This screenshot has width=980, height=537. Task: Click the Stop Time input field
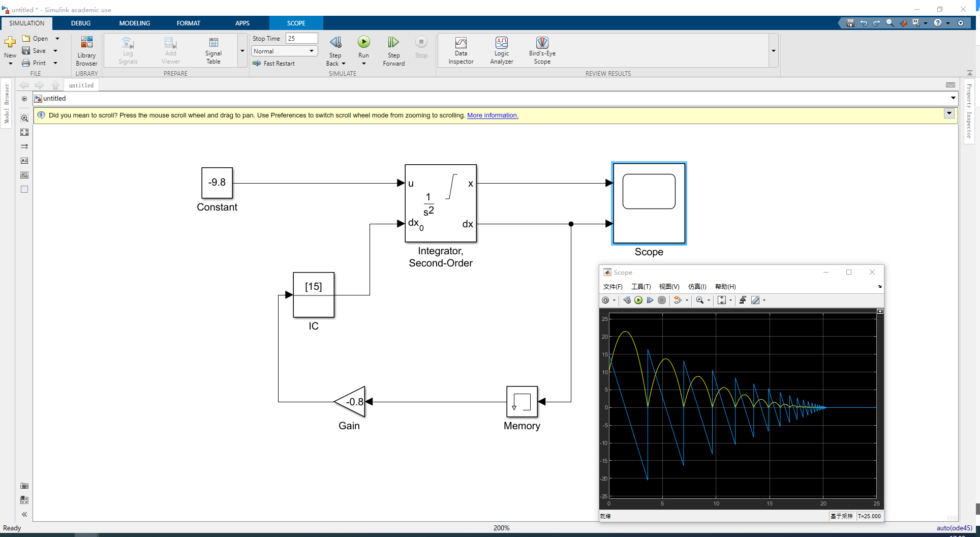pos(301,39)
